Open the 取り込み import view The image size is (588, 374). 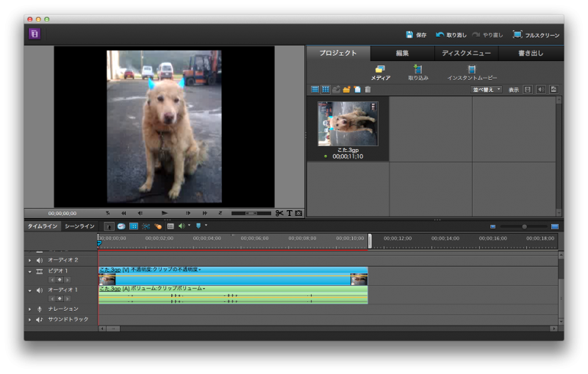tap(418, 73)
